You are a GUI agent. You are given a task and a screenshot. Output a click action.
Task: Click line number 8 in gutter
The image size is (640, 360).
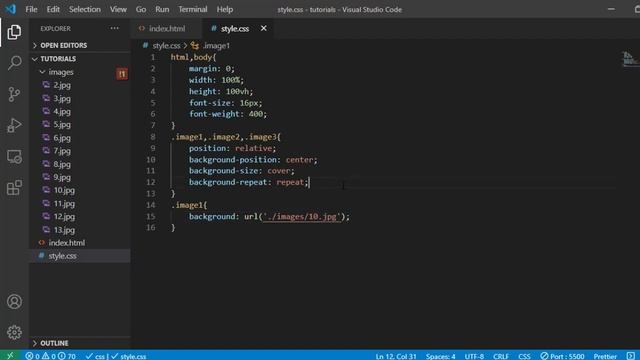tap(153, 137)
